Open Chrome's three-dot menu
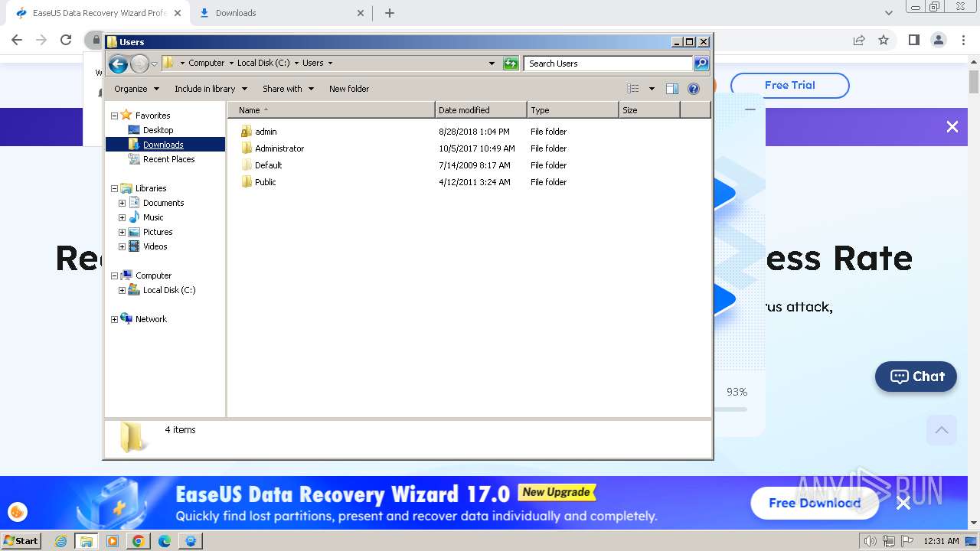 [x=963, y=40]
